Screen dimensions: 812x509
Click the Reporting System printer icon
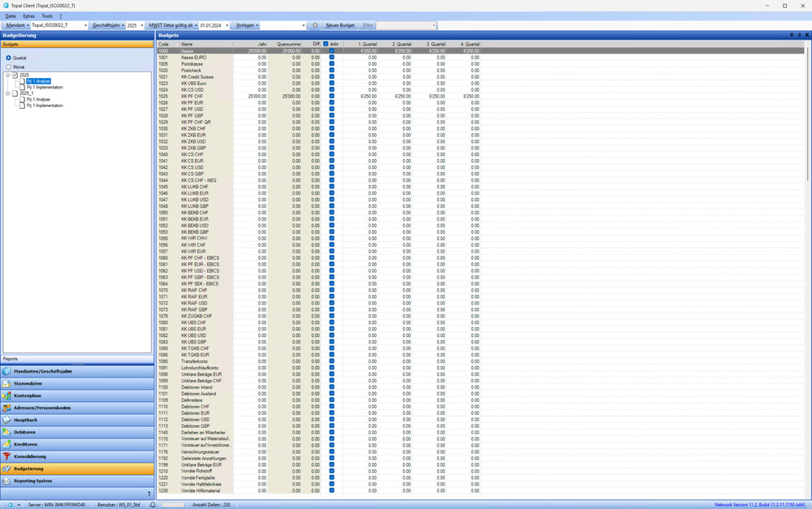[7, 481]
